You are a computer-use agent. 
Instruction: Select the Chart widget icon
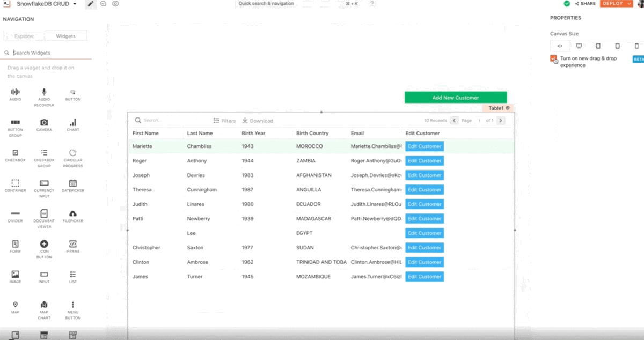tap(73, 122)
